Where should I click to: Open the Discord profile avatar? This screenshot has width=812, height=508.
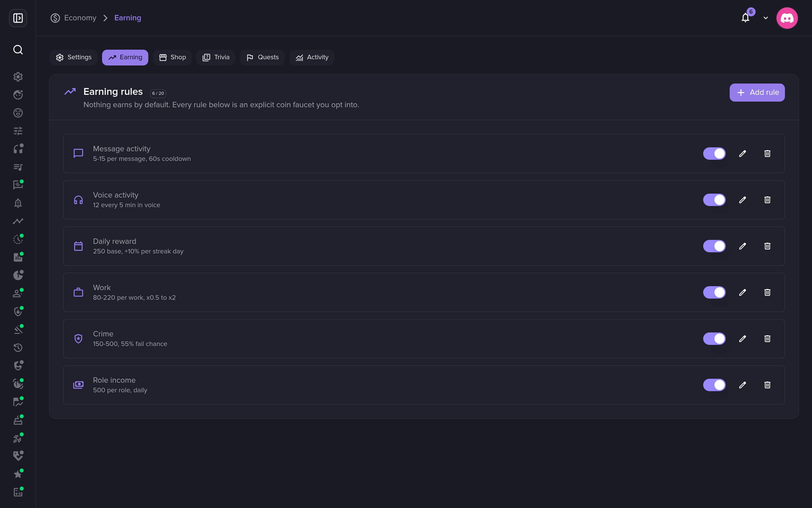pyautogui.click(x=787, y=18)
